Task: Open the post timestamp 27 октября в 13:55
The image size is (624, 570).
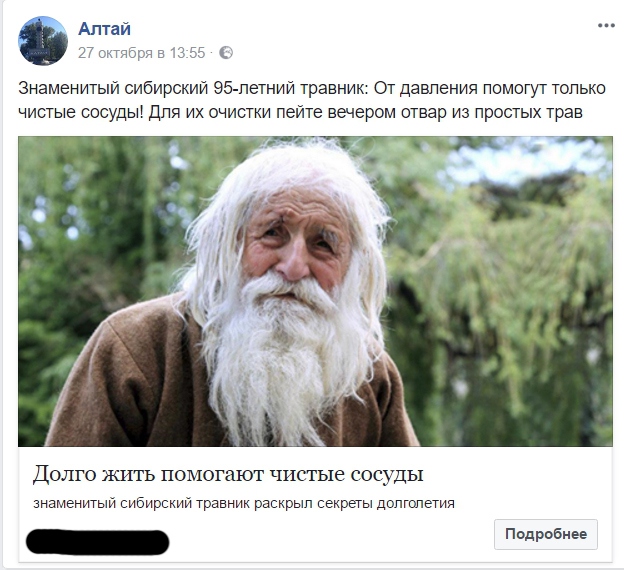Action: (x=141, y=53)
